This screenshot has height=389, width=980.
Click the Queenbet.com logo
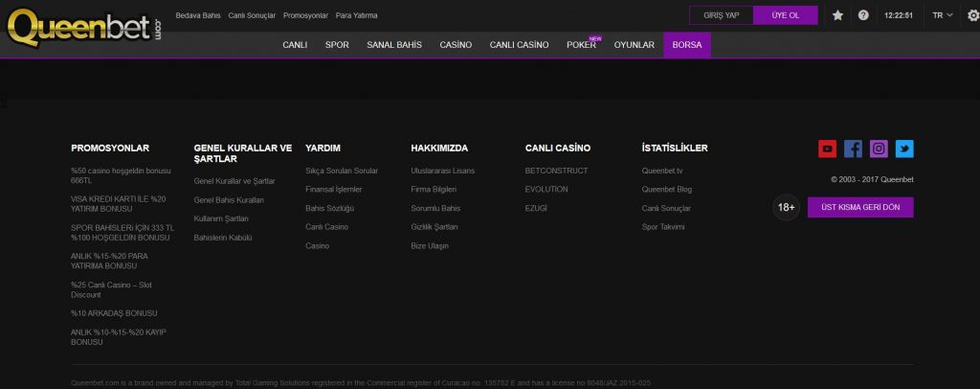(x=84, y=28)
